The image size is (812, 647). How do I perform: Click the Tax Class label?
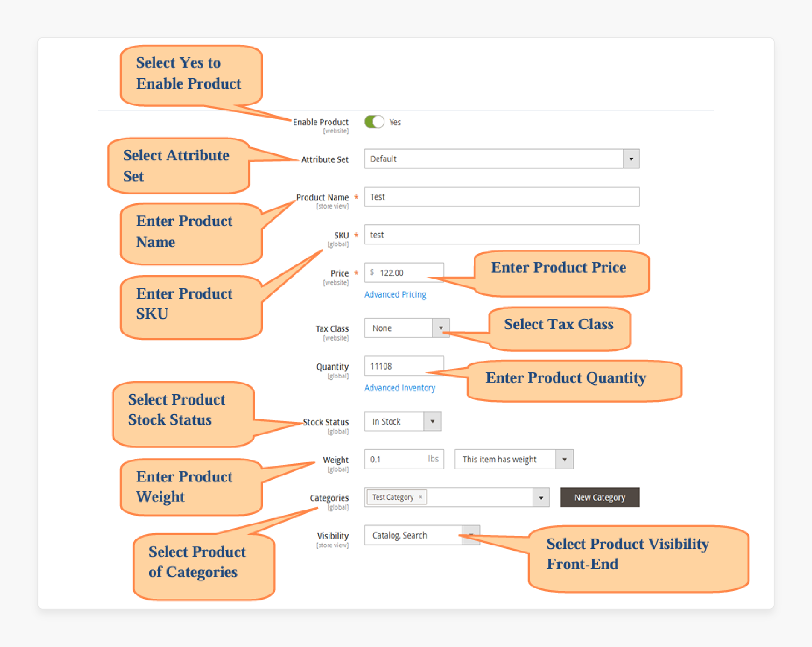point(332,329)
